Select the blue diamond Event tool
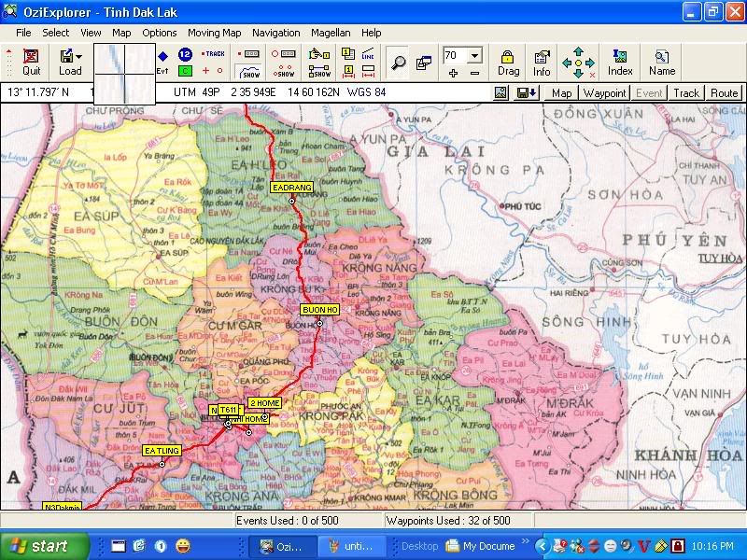This screenshot has width=747, height=560. click(x=162, y=56)
